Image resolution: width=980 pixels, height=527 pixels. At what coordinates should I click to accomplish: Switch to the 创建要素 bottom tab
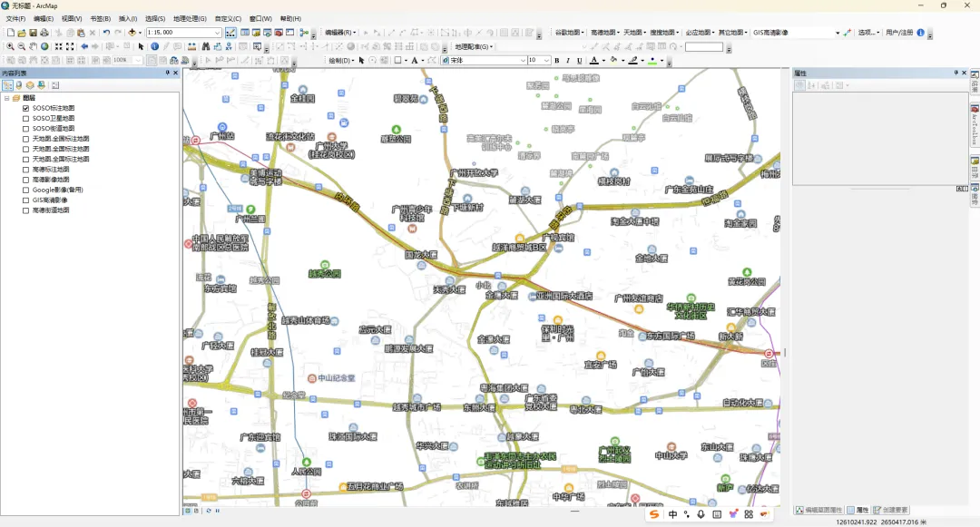(891, 510)
